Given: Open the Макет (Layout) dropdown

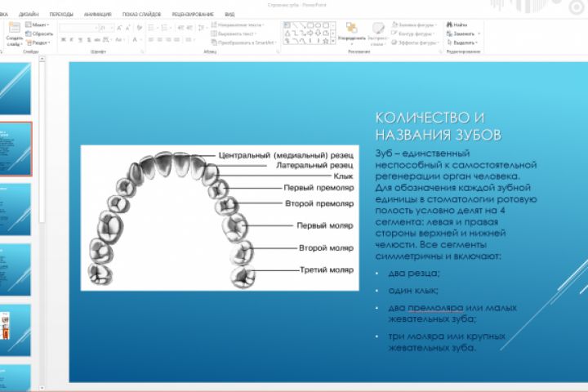Looking at the screenshot, I should (38, 24).
